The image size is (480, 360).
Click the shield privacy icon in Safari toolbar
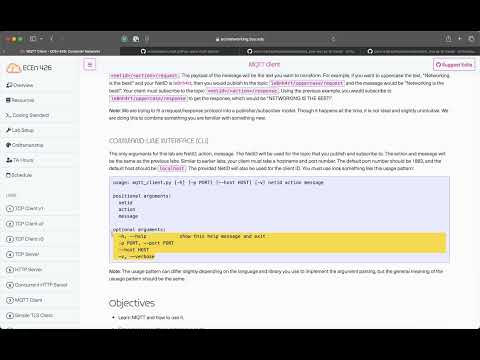pos(147,39)
